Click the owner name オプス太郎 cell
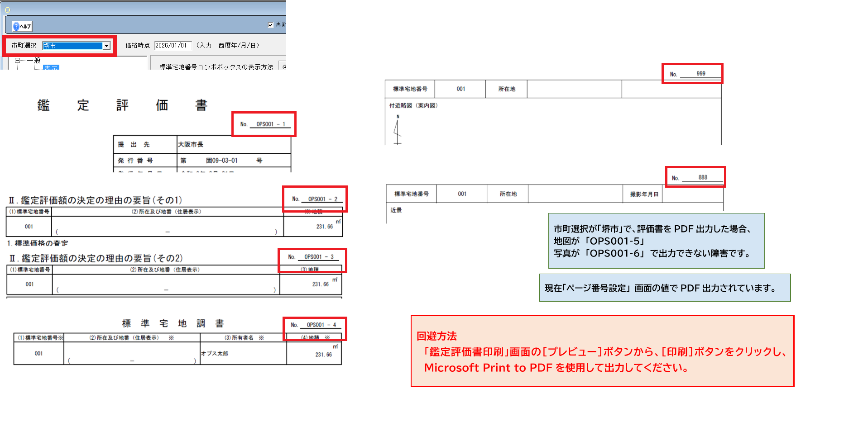The image size is (868, 441). (x=243, y=354)
